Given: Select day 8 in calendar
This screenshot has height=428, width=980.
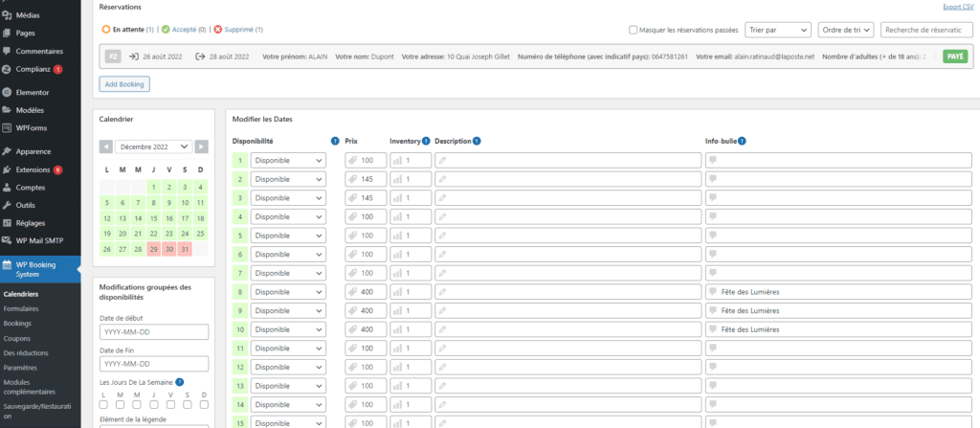Looking at the screenshot, I should 154,202.
